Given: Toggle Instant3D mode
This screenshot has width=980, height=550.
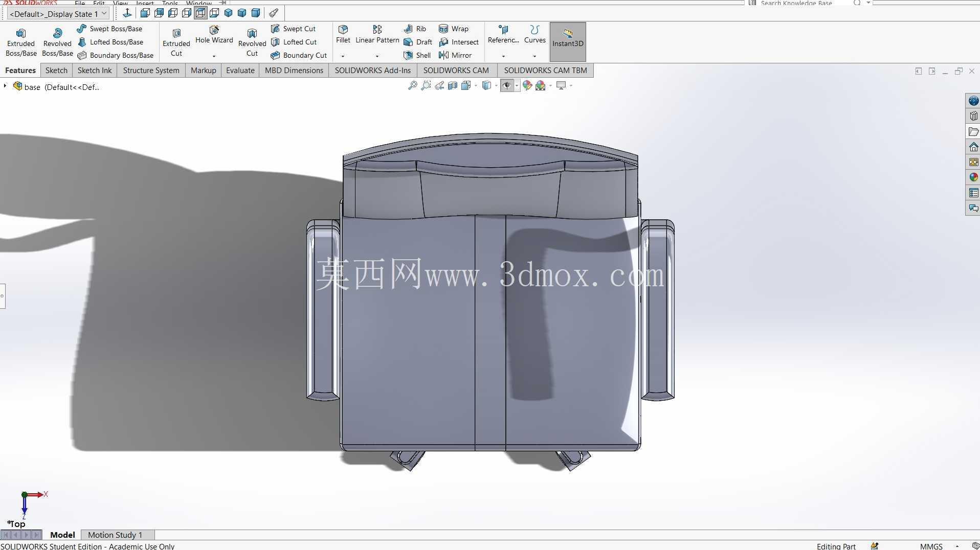Looking at the screenshot, I should pos(568,42).
